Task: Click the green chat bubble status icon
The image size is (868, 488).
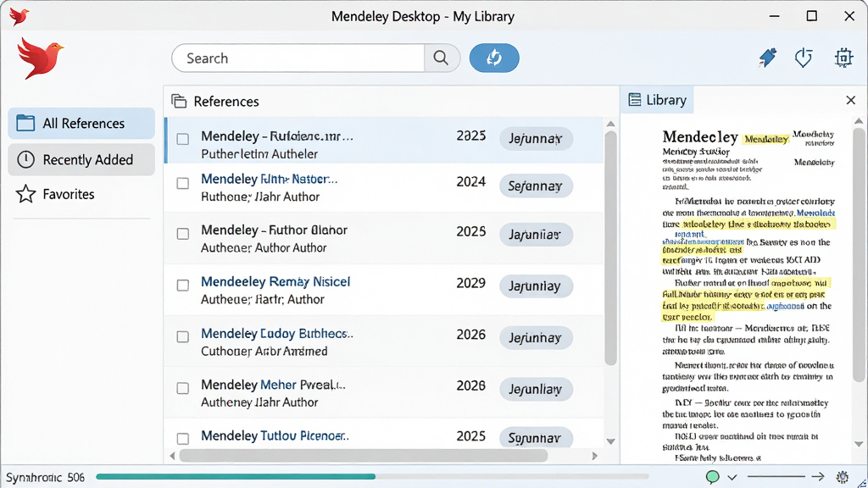Action: (712, 476)
